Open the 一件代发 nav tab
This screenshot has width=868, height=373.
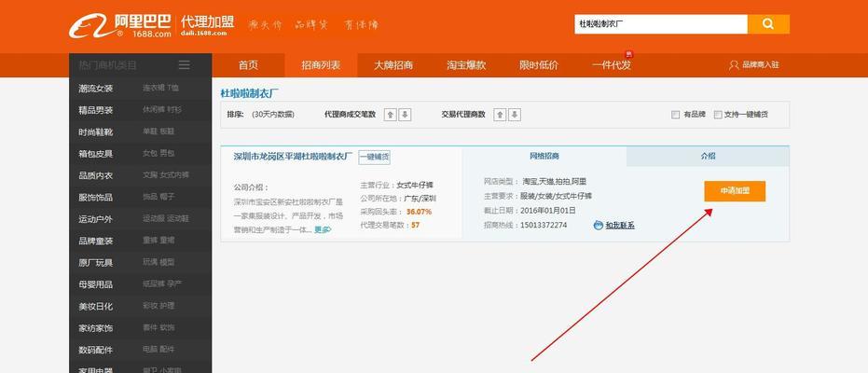click(x=612, y=65)
